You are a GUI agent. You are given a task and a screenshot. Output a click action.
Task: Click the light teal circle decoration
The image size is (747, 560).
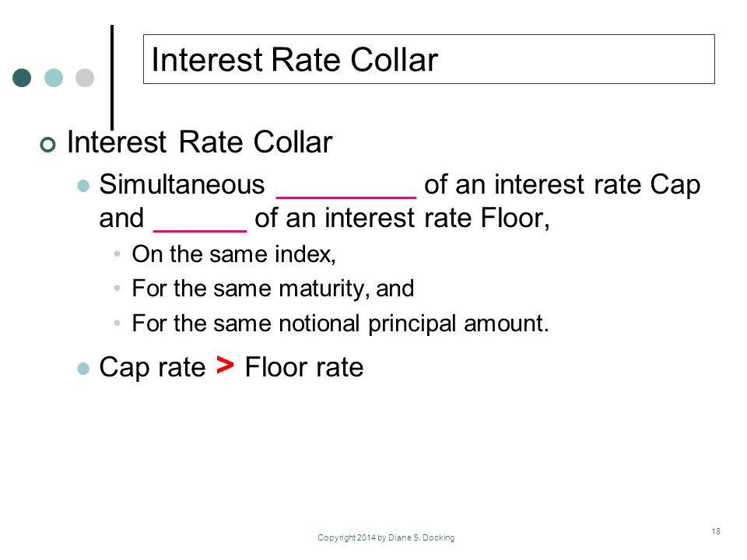tap(54, 78)
